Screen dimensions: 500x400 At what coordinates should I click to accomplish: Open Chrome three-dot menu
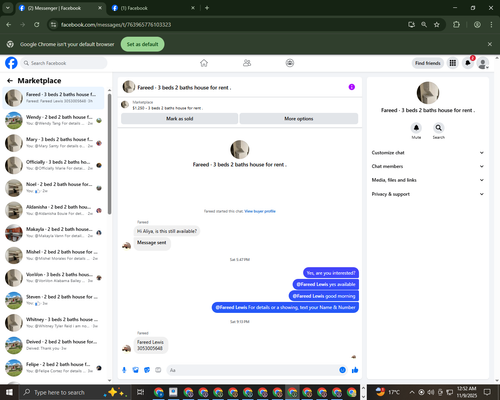(x=491, y=25)
